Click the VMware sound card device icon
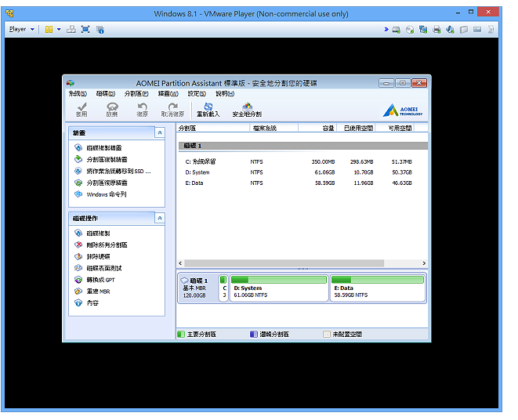518x420 pixels. (450, 30)
